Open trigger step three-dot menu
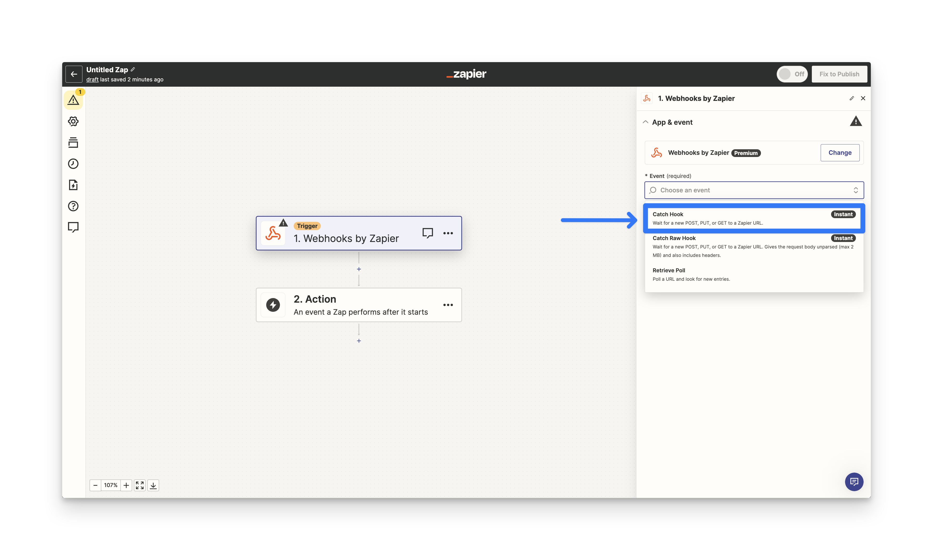This screenshot has height=560, width=933. click(448, 233)
